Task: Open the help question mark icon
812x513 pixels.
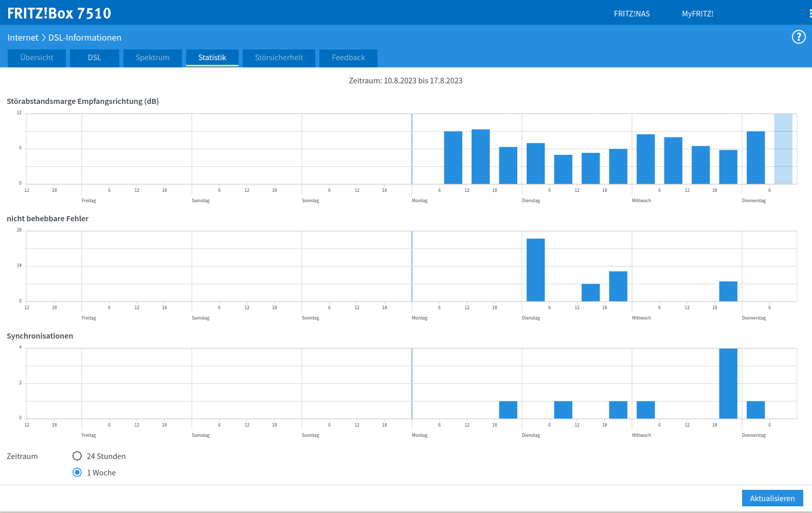Action: pyautogui.click(x=799, y=37)
